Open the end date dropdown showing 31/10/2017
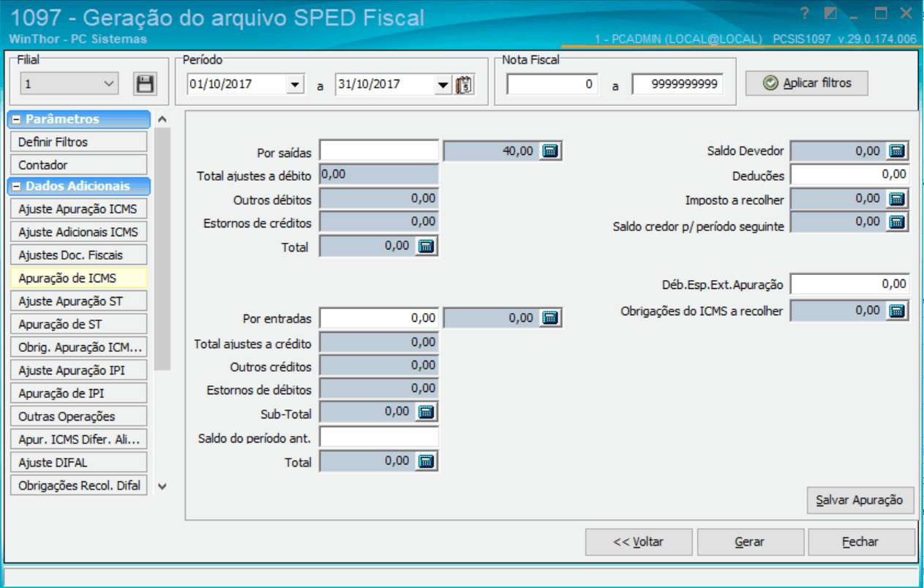 pos(443,83)
